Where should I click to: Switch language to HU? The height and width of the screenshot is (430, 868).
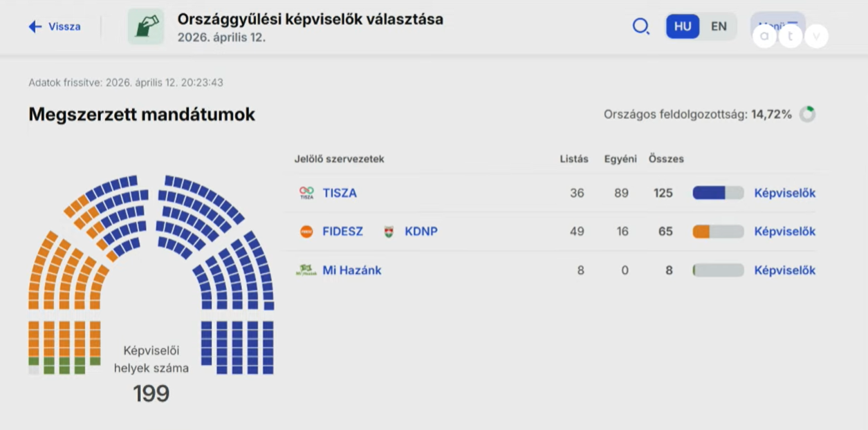(683, 26)
